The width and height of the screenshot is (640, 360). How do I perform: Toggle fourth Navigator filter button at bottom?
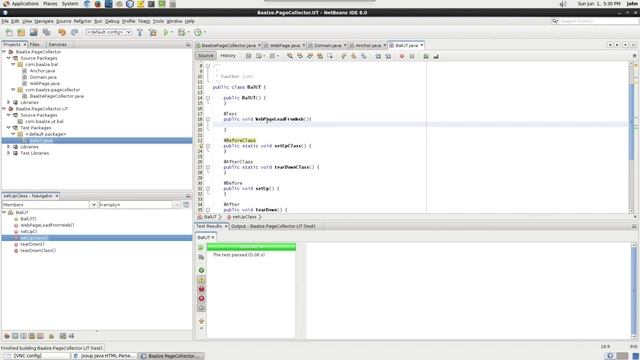(x=32, y=336)
